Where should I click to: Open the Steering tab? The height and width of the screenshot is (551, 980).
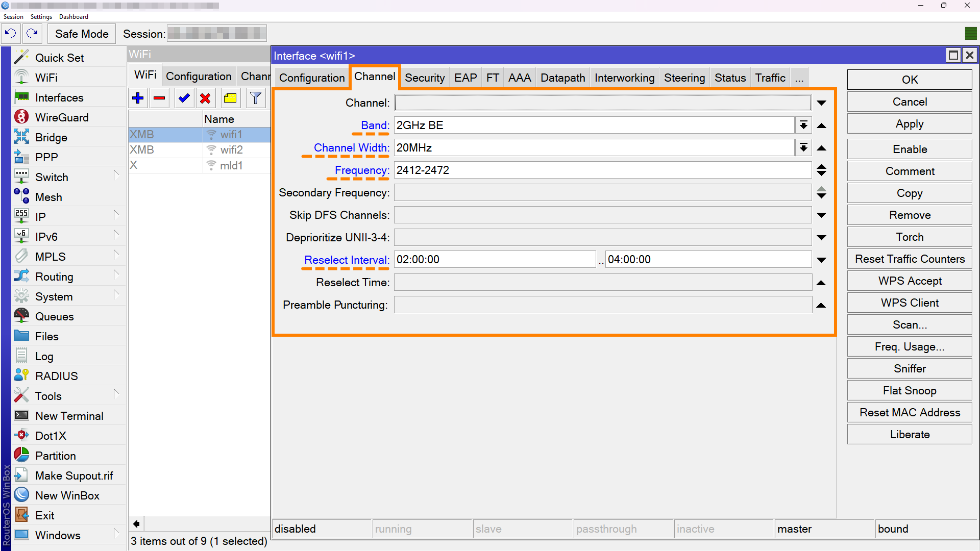[684, 78]
